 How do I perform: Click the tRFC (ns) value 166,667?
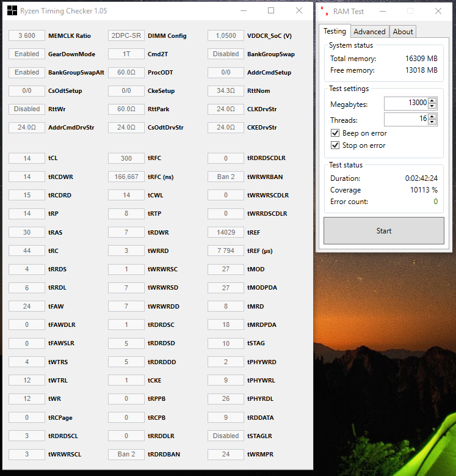click(x=126, y=177)
